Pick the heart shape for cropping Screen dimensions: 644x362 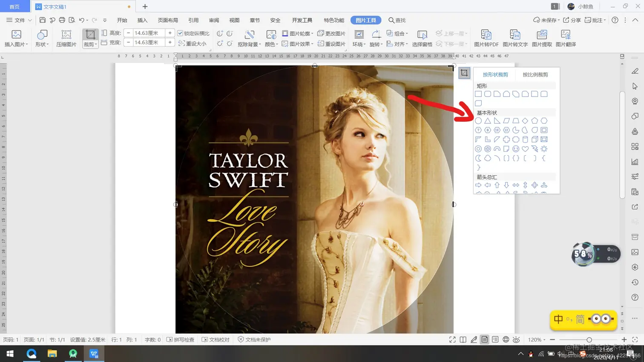[525, 149]
